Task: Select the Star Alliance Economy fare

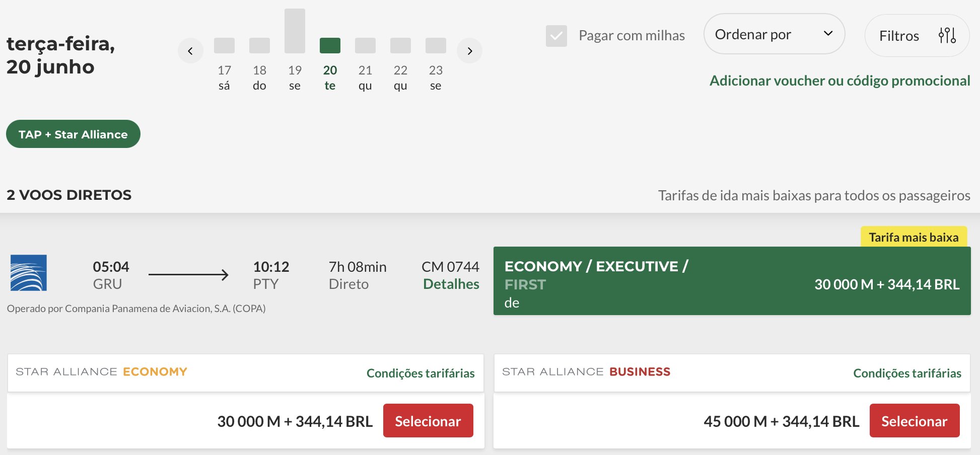Action: (428, 421)
